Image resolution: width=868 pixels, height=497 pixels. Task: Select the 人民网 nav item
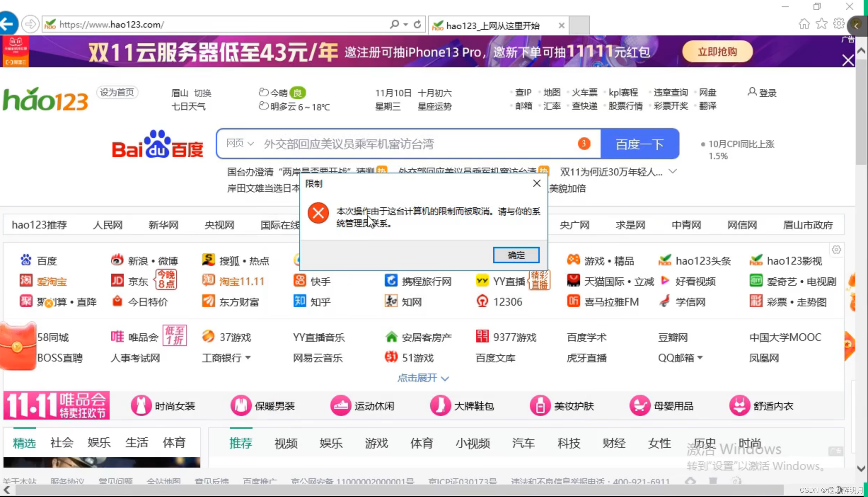[x=108, y=225]
